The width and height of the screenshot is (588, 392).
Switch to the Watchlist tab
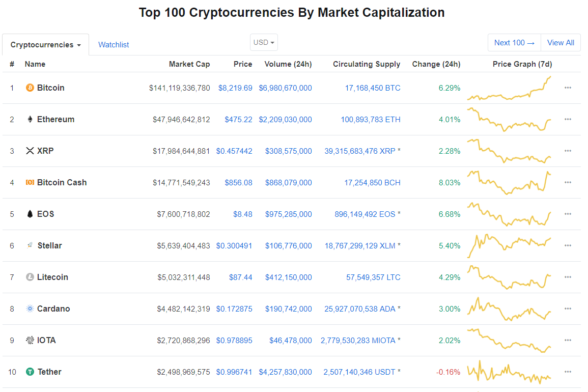113,45
